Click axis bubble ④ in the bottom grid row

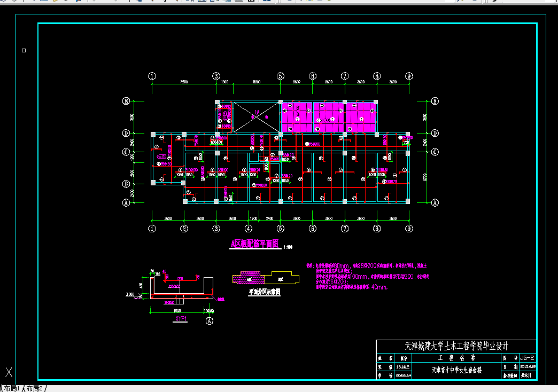249,229
